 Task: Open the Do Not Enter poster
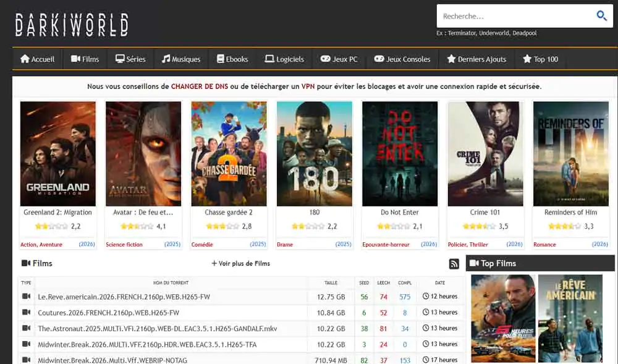[400, 154]
